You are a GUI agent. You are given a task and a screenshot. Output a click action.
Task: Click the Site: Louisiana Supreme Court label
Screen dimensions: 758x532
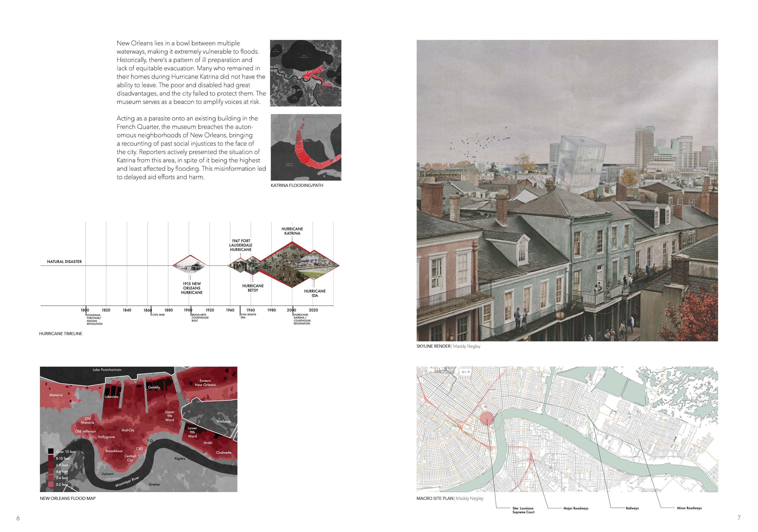(523, 510)
